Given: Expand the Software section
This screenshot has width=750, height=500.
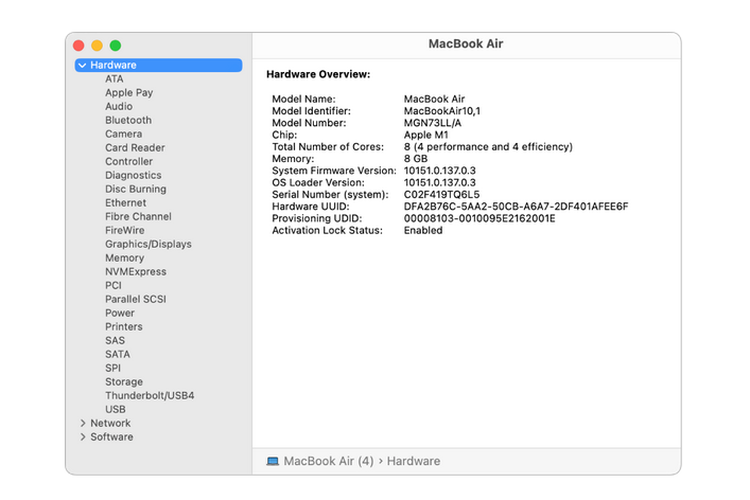Looking at the screenshot, I should (x=81, y=437).
